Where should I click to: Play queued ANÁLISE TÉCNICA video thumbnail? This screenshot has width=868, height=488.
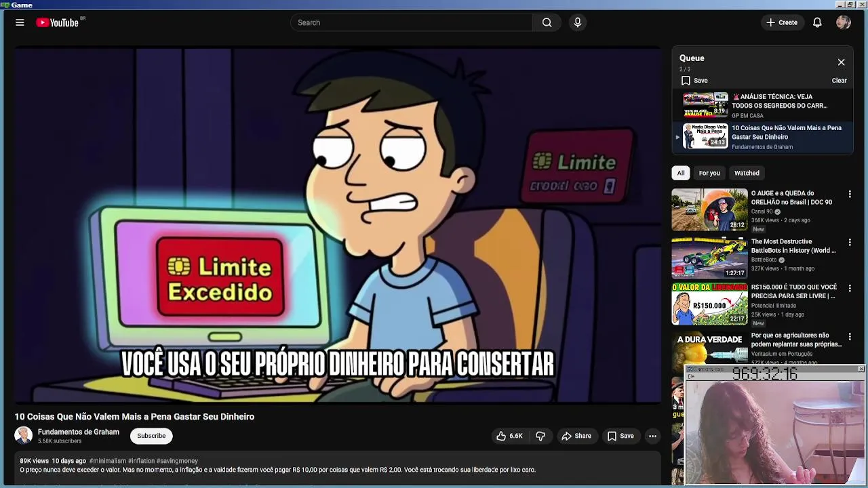tap(705, 105)
